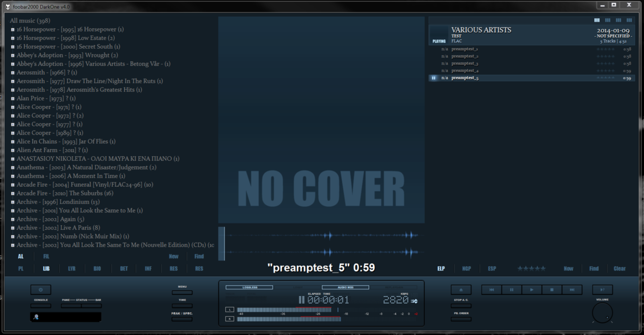Click the Now button under the playlist
The width and height of the screenshot is (644, 335).
pyautogui.click(x=569, y=269)
